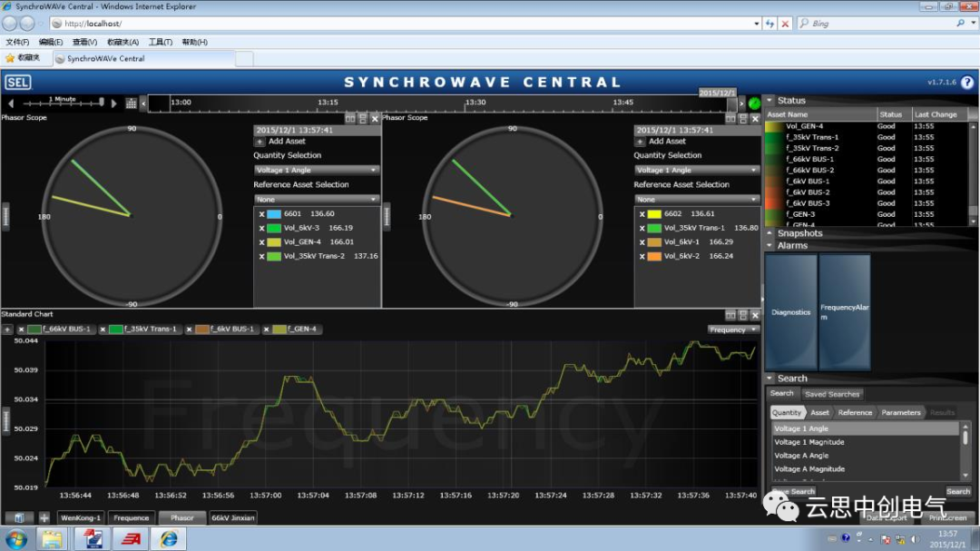Click the SEL logo icon

tap(17, 83)
